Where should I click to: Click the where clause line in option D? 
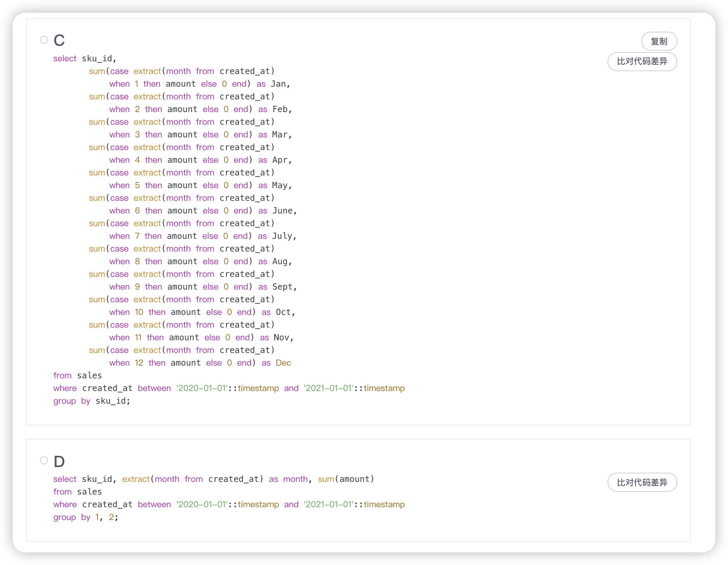(x=229, y=504)
